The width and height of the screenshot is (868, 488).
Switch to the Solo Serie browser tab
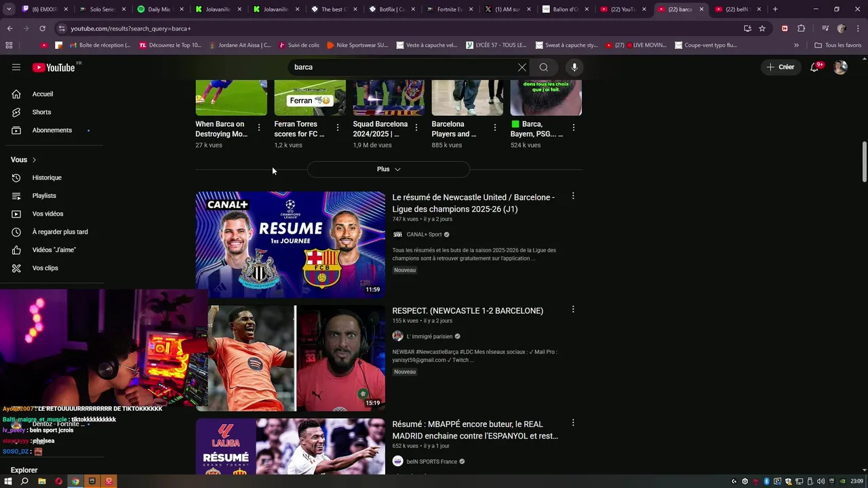(x=102, y=9)
